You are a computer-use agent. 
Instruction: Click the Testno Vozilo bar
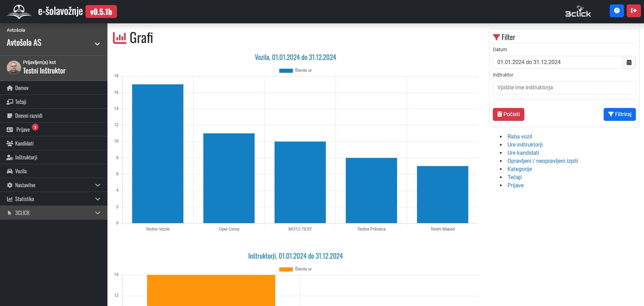(158, 154)
